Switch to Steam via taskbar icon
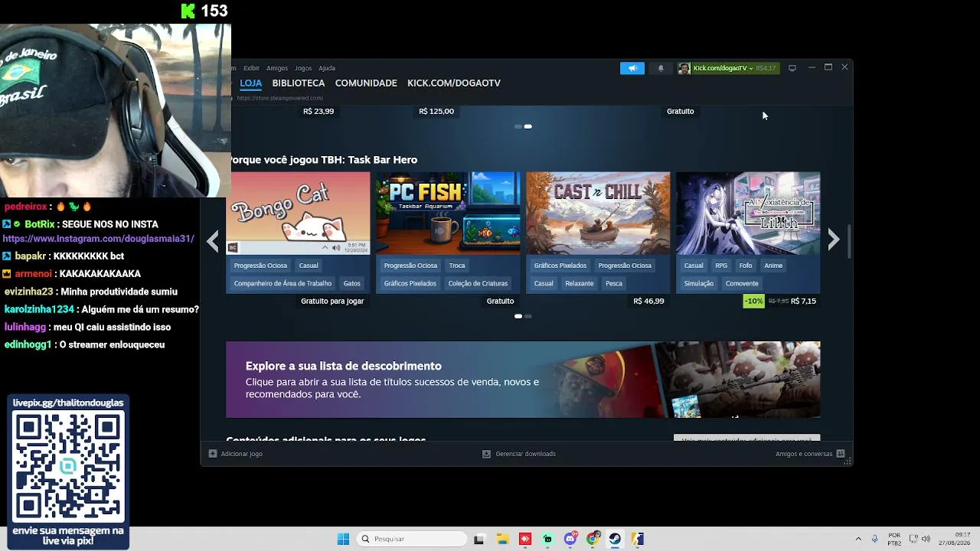This screenshot has width=980, height=551. pos(615,539)
